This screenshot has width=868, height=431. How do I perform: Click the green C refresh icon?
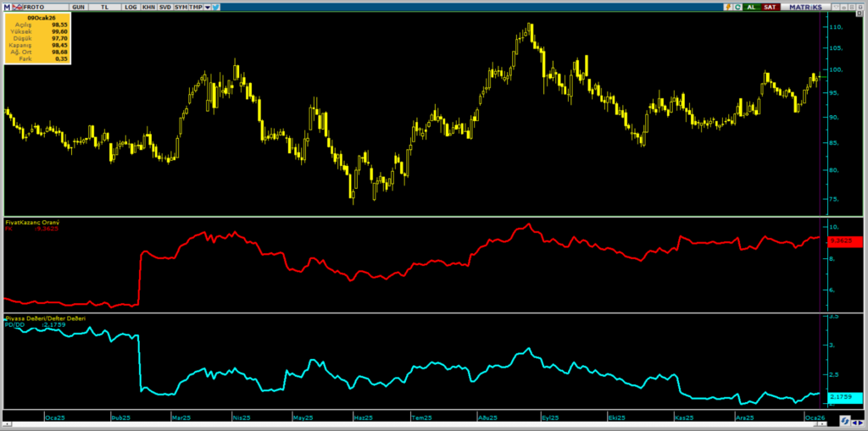click(x=737, y=6)
